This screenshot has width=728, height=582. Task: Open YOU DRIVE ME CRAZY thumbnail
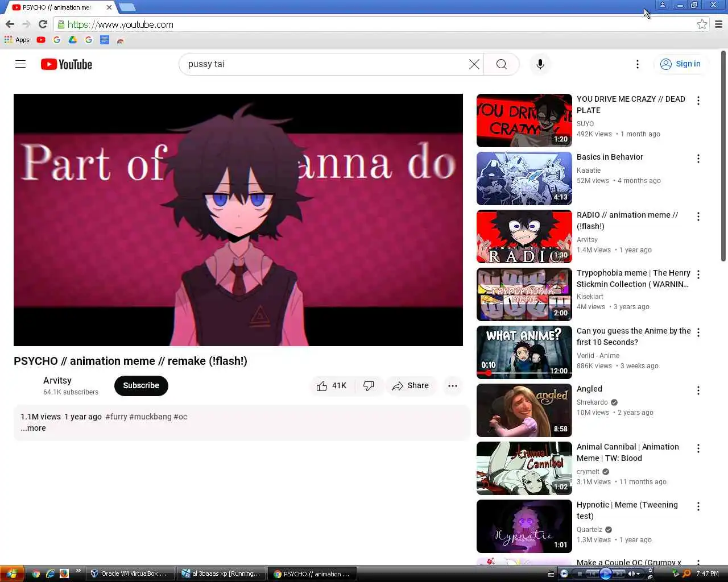[524, 120]
